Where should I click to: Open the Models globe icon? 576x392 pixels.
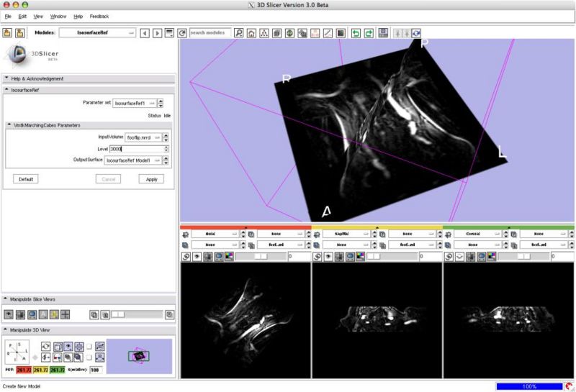coord(290,33)
